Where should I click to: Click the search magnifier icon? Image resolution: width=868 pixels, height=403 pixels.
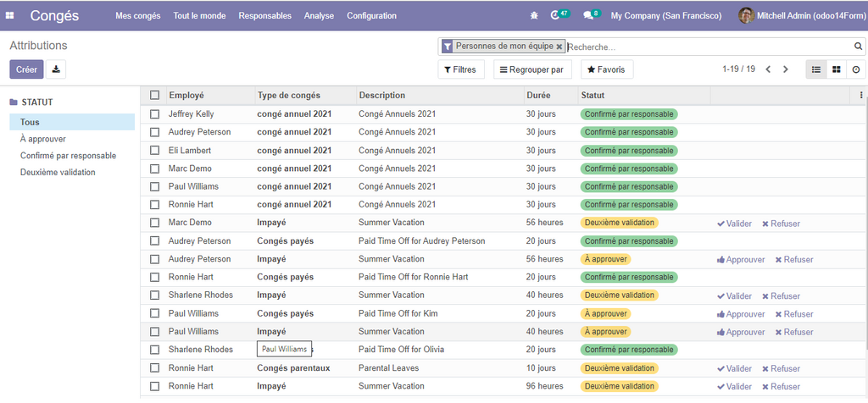[x=858, y=47]
